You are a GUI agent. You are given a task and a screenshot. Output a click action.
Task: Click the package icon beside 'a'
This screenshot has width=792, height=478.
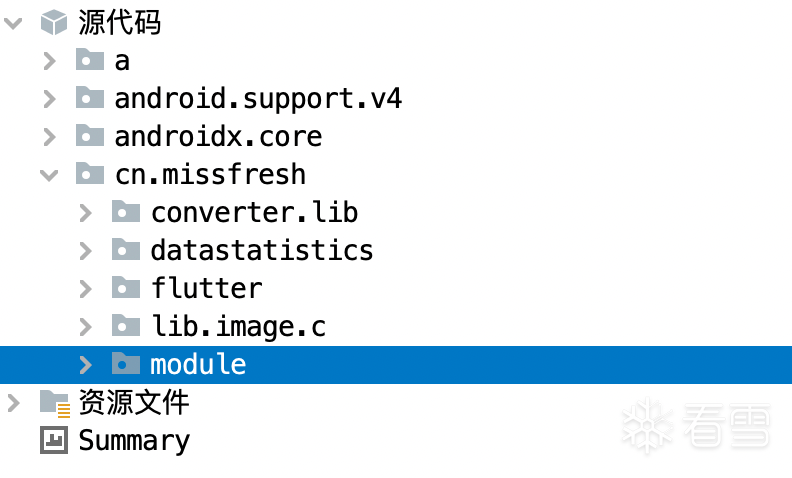pyautogui.click(x=90, y=60)
